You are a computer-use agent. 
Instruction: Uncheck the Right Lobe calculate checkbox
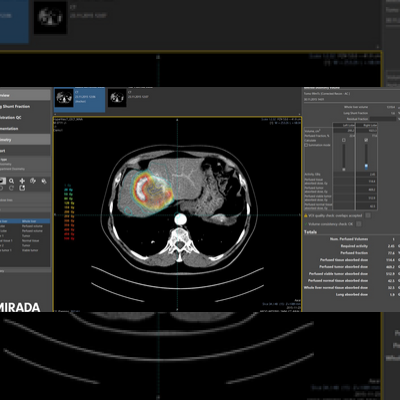366,140
